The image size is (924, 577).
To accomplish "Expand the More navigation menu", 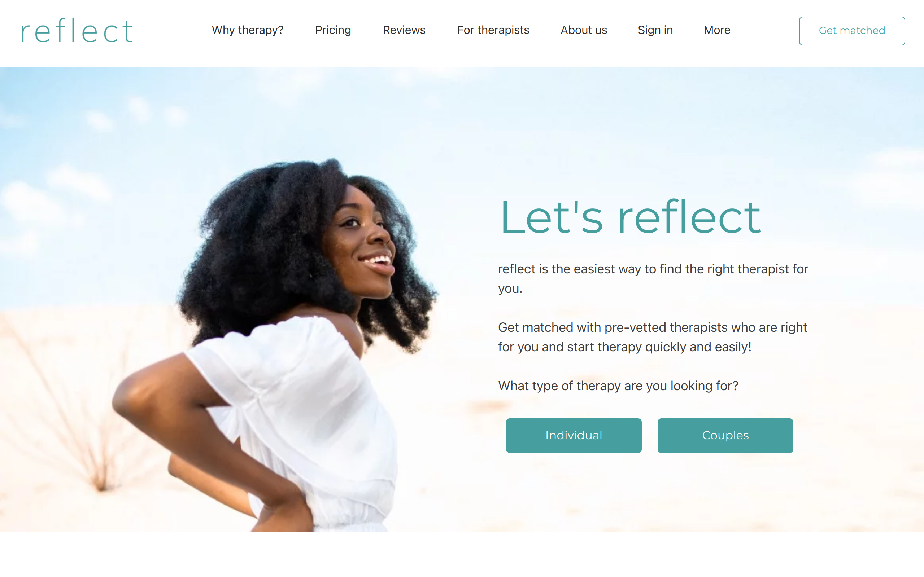I will (717, 30).
